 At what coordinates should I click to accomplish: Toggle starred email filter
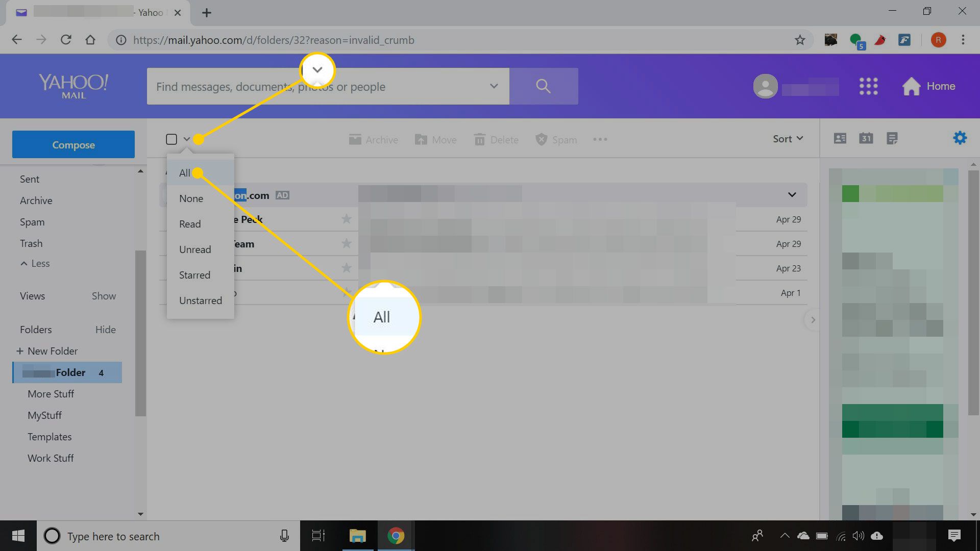pos(194,274)
